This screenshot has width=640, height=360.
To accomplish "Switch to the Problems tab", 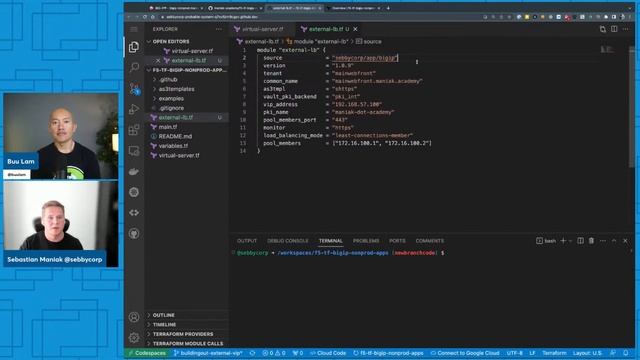I will click(x=366, y=241).
